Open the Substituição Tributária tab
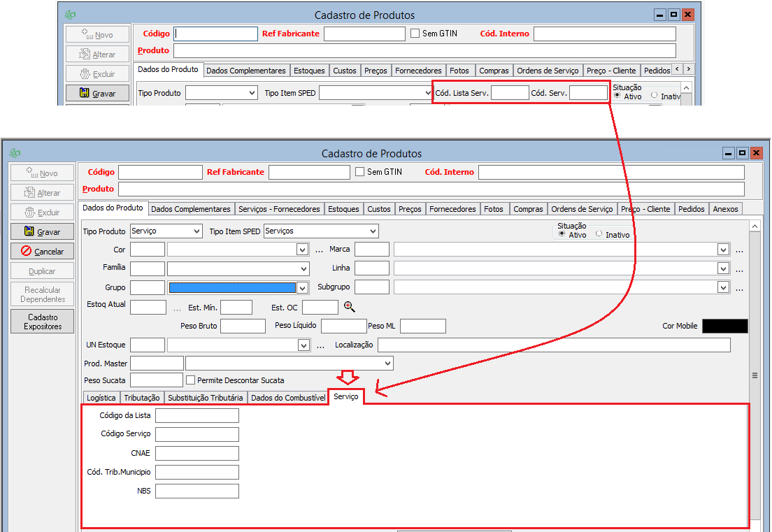772x532 pixels. 206,398
